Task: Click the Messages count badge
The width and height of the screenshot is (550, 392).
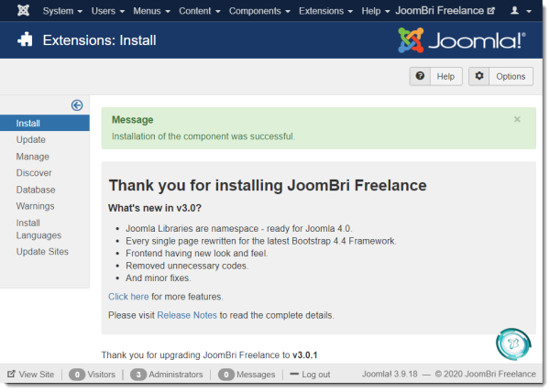Action: [225, 375]
